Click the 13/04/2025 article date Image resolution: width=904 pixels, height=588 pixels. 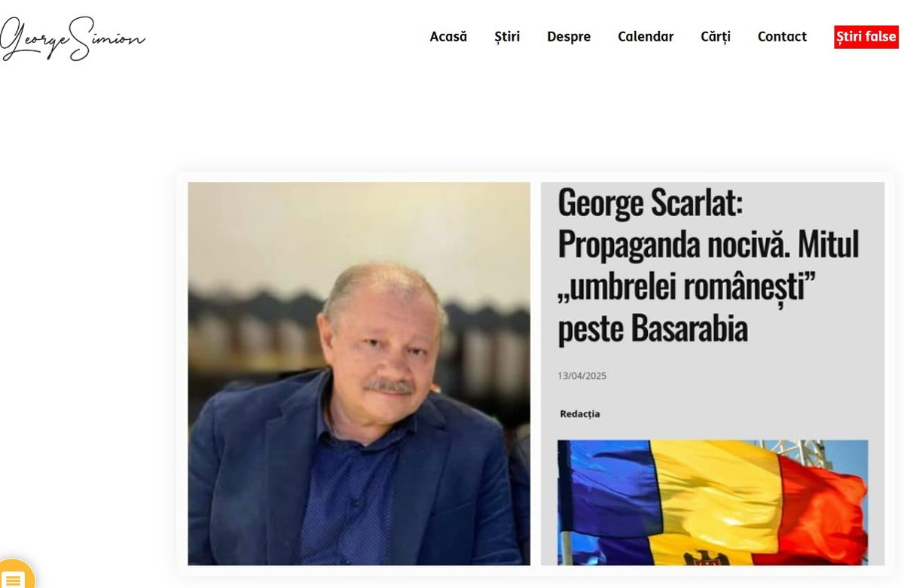(x=582, y=376)
